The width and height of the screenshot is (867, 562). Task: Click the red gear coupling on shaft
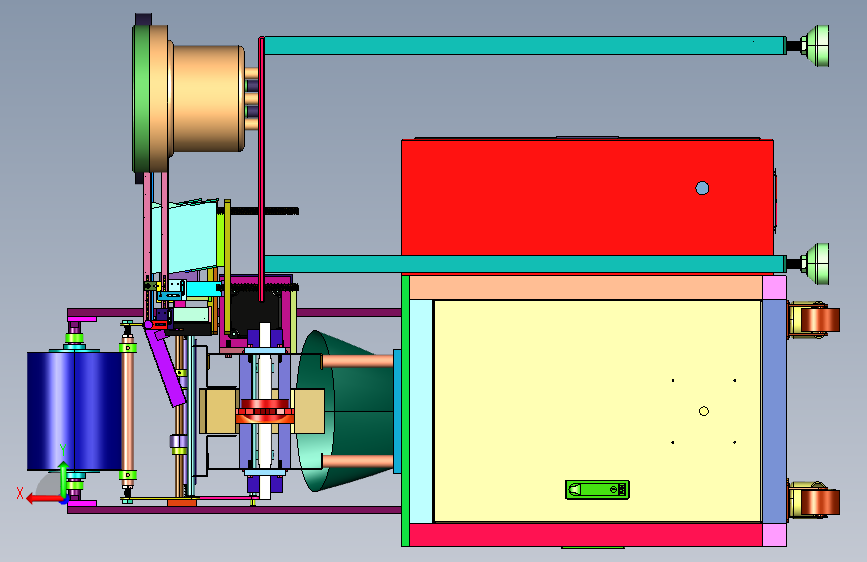265,412
